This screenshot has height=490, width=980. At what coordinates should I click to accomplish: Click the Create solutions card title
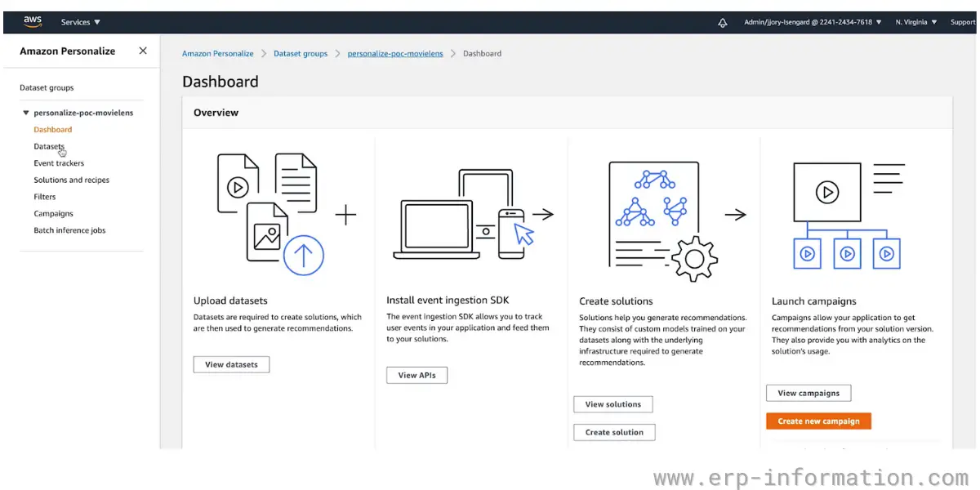(616, 301)
